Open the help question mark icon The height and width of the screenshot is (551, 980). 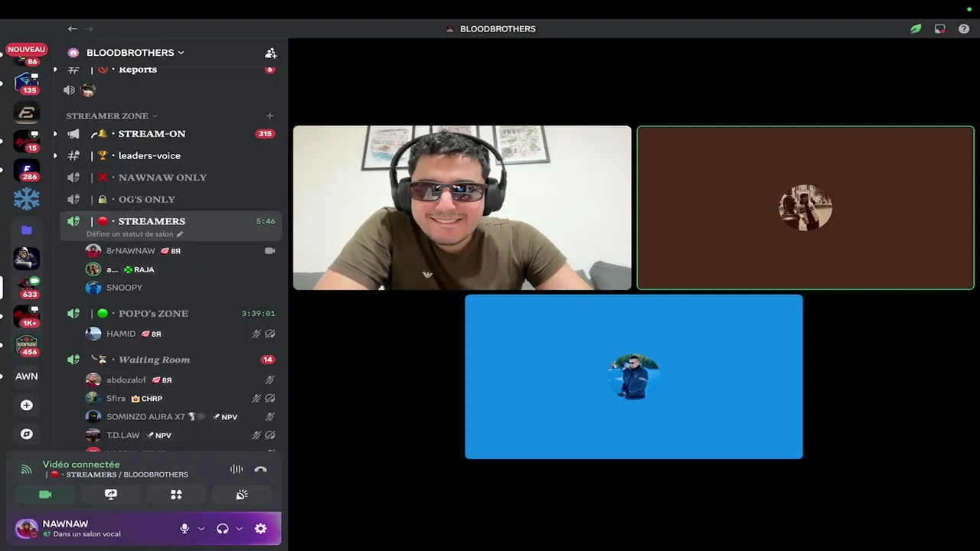pos(964,28)
